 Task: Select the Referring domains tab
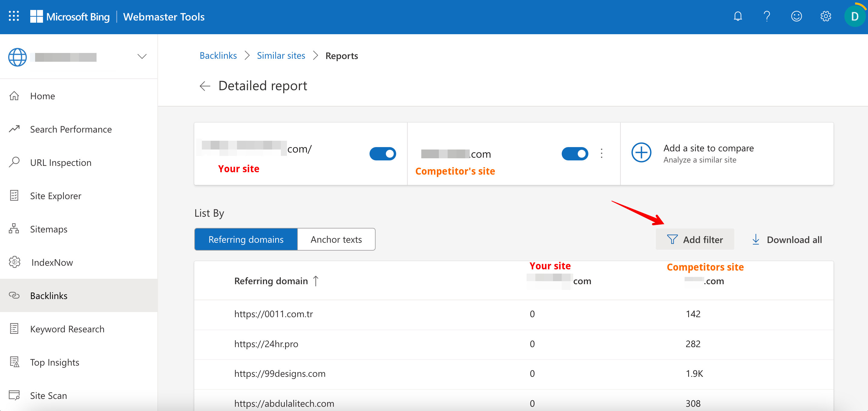(245, 239)
